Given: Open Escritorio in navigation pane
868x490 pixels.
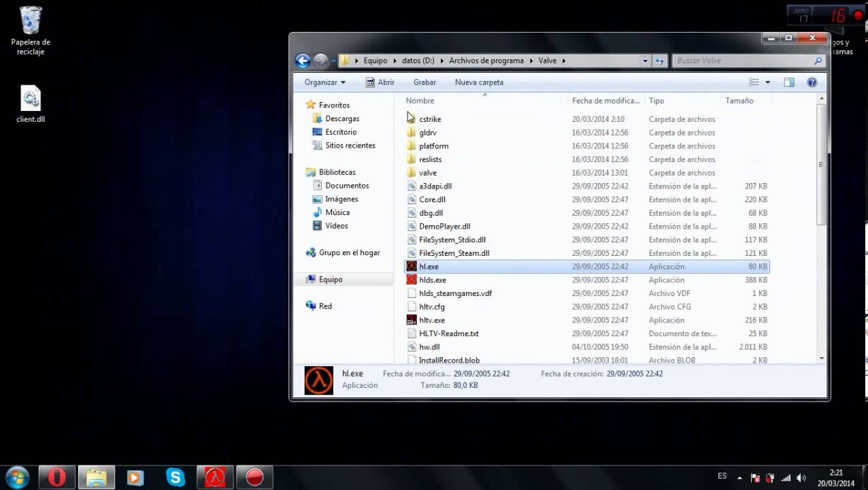Looking at the screenshot, I should click(x=341, y=132).
